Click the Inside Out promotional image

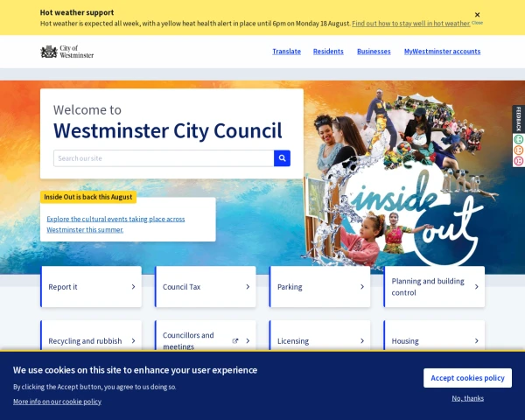pos(400,178)
